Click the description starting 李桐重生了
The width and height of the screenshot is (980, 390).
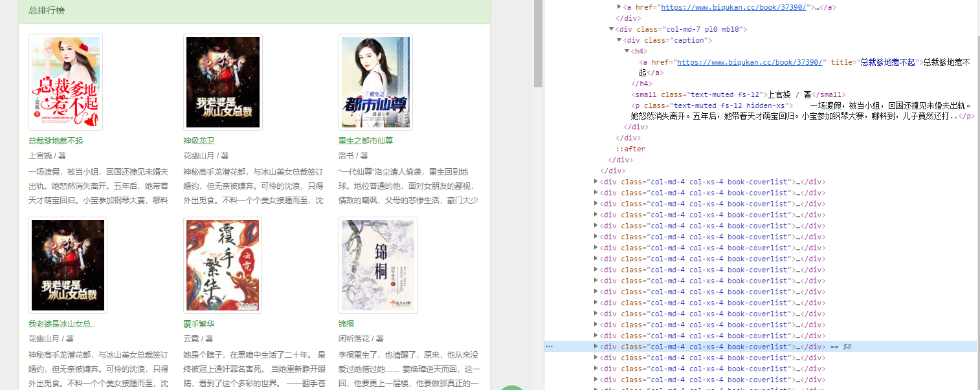coord(409,369)
